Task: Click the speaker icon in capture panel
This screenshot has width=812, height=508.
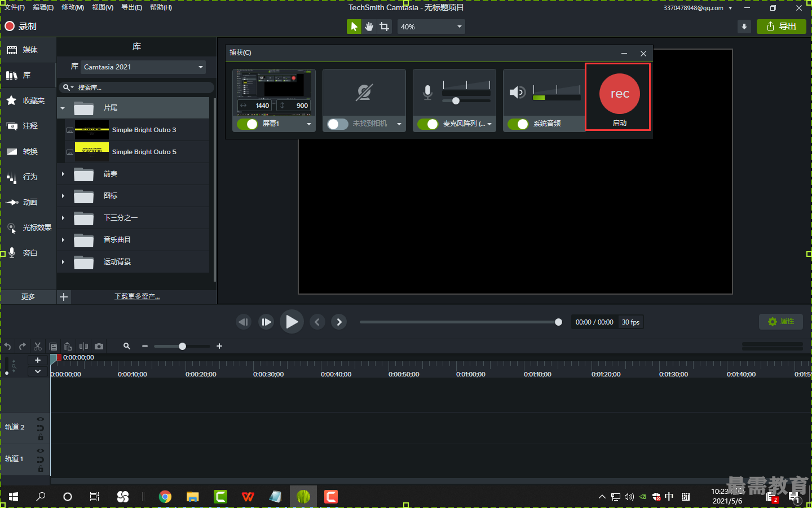Action: pos(517,92)
